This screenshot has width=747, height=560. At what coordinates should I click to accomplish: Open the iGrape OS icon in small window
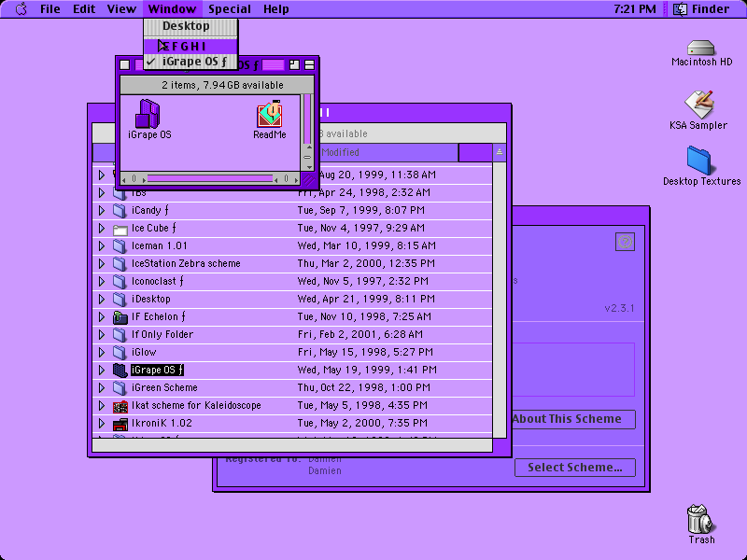point(148,114)
